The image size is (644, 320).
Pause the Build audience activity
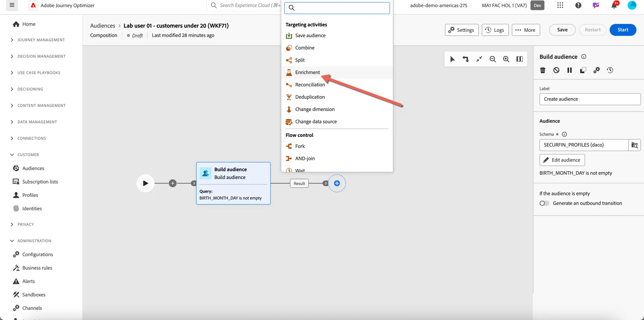click(x=569, y=70)
